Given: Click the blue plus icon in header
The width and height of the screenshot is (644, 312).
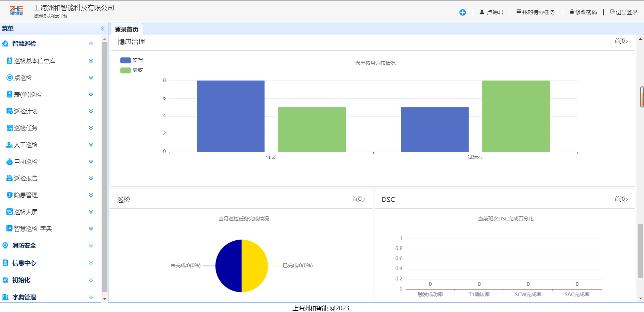Looking at the screenshot, I should pos(462,12).
